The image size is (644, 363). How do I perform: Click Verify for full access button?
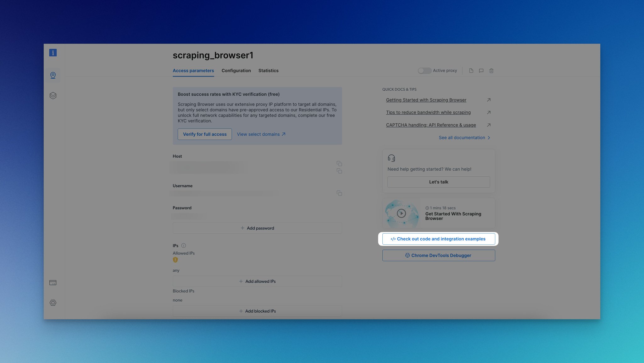coord(205,134)
